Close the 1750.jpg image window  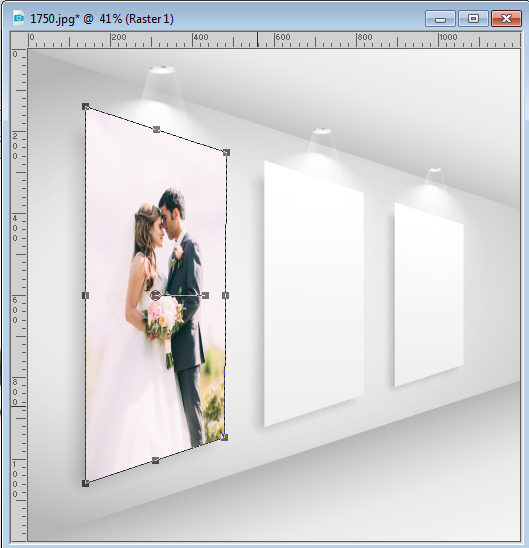(506, 19)
